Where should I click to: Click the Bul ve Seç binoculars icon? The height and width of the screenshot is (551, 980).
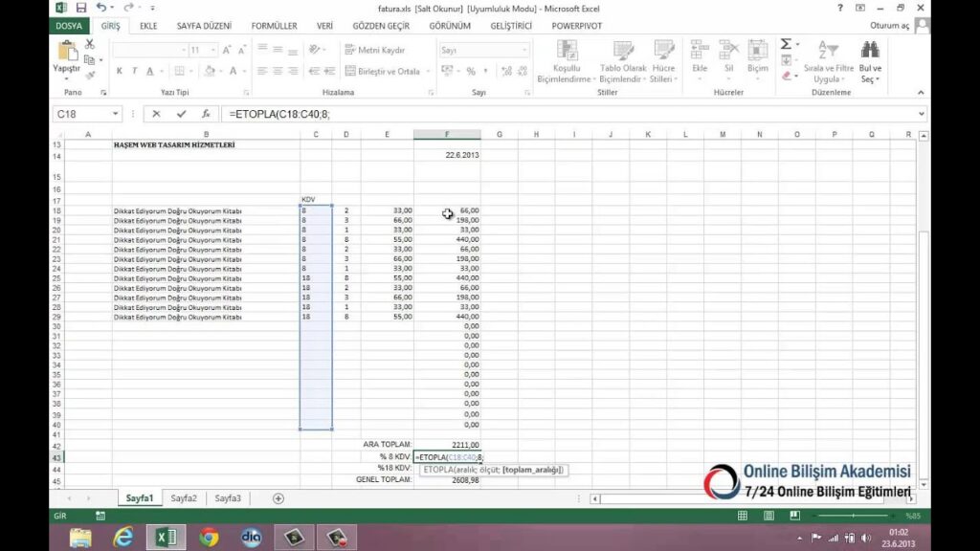(x=870, y=50)
